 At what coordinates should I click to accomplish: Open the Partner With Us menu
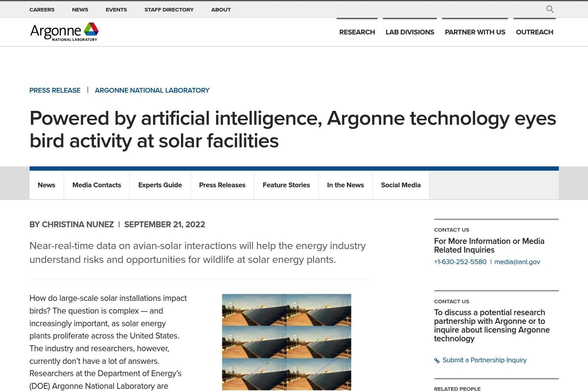(475, 32)
